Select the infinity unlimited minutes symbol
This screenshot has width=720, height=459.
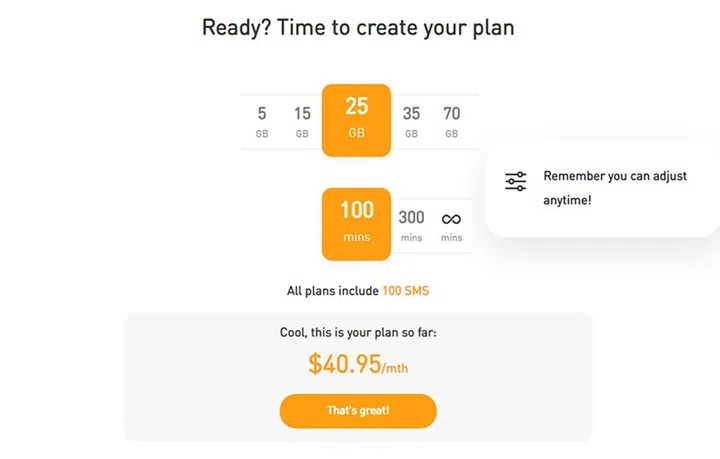pyautogui.click(x=452, y=218)
